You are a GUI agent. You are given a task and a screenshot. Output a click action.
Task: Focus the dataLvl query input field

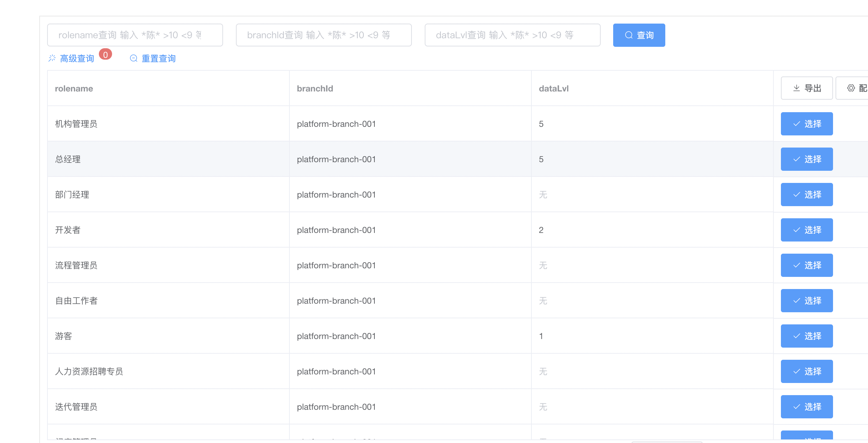[513, 35]
